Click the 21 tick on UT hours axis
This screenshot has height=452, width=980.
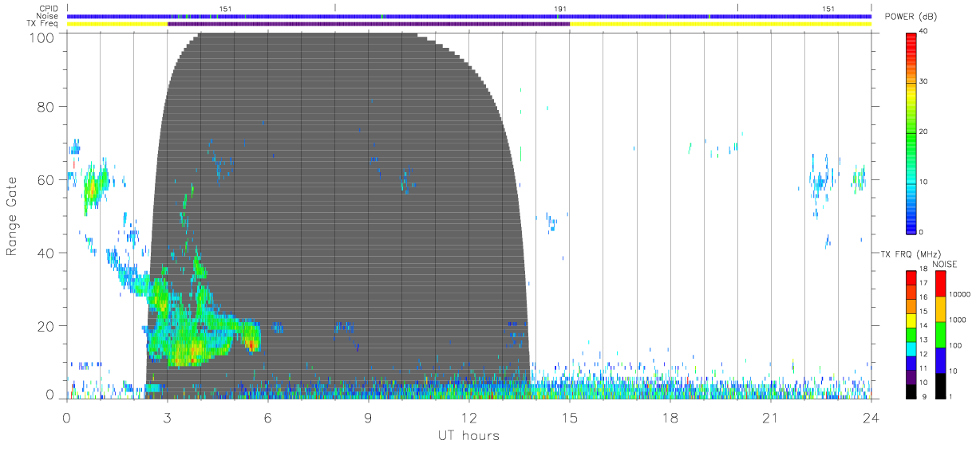click(x=771, y=417)
